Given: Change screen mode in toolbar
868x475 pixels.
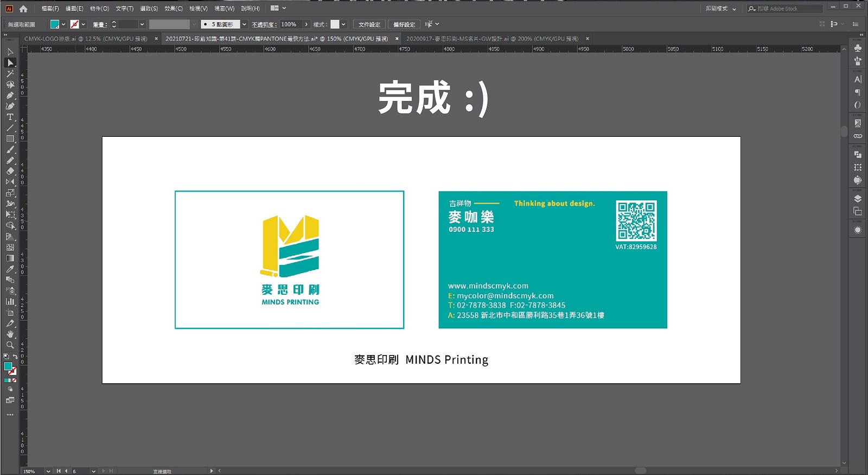Looking at the screenshot, I should tap(10, 401).
